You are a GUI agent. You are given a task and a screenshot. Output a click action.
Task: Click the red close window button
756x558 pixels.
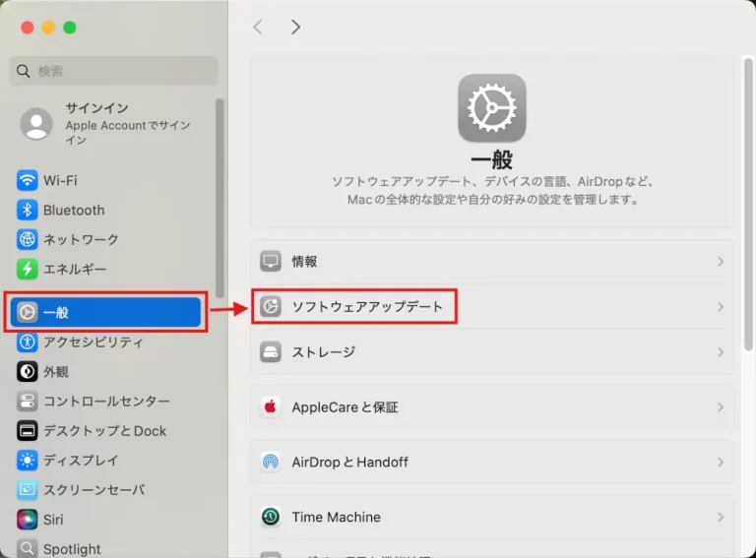point(28,28)
